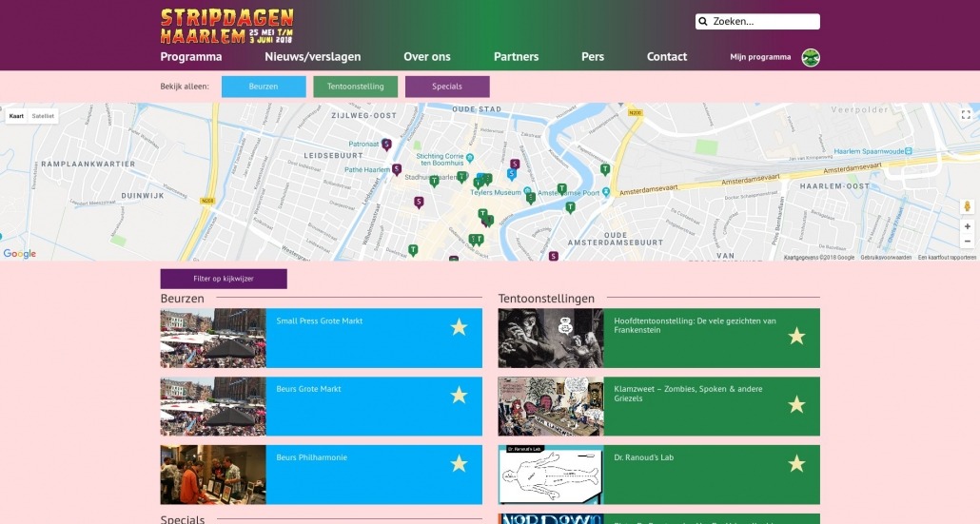
Task: Switch map to Satelliet view
Action: pos(43,115)
